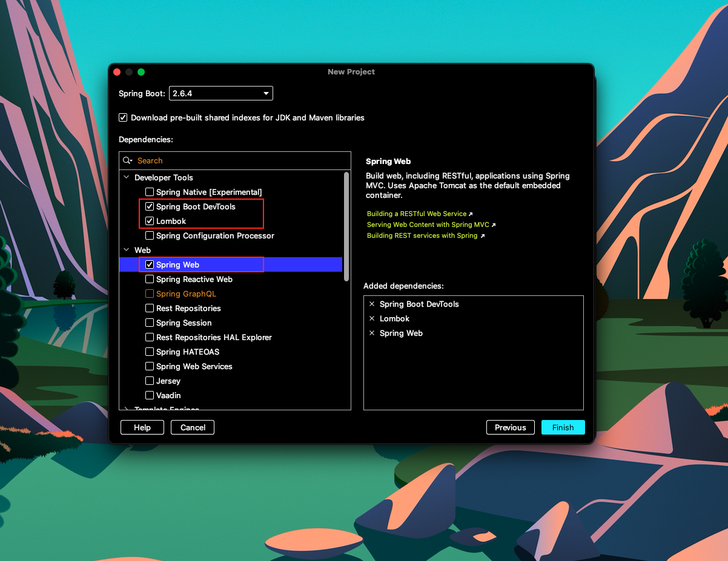Viewport: 728px width, 561px height.
Task: Check the Rest Repositories box
Action: coord(150,308)
